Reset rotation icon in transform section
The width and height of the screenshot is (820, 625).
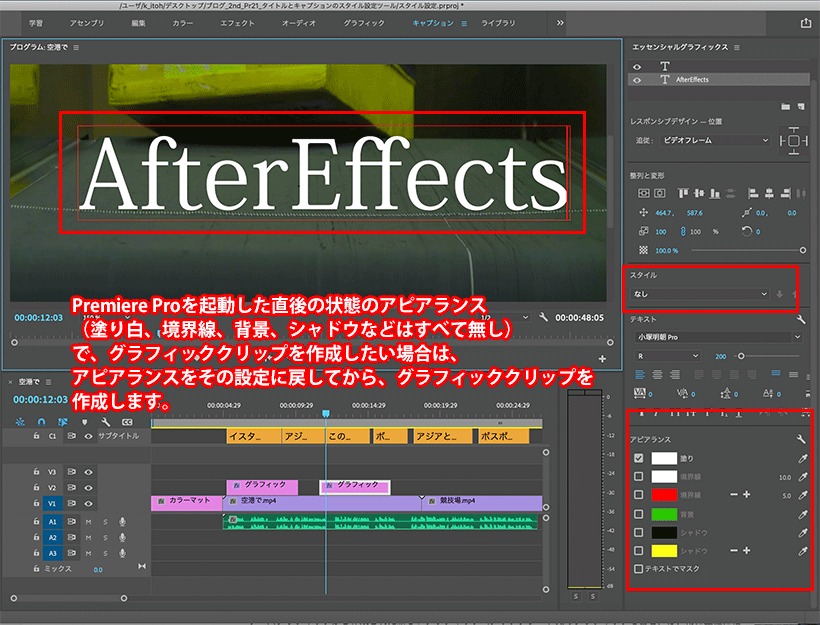(746, 231)
